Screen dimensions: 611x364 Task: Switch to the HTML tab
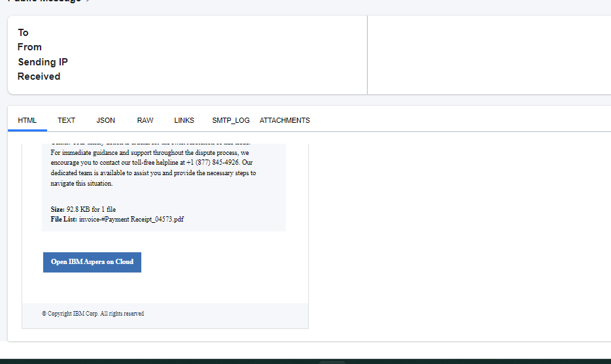click(x=27, y=120)
